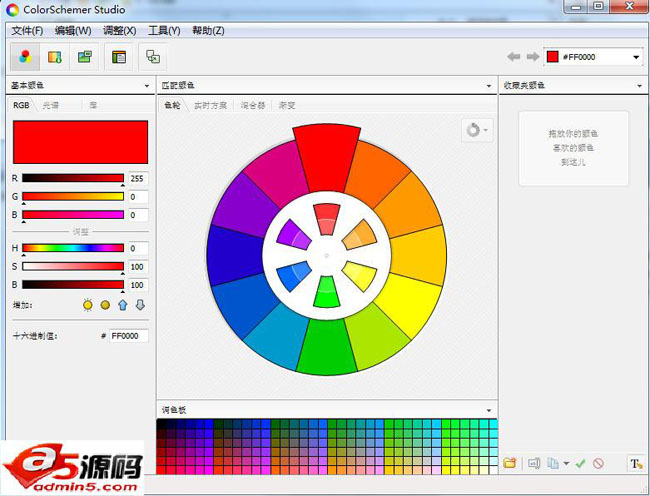650x496 pixels.
Task: Open the #FF0000 color dropdown
Action: [x=636, y=57]
